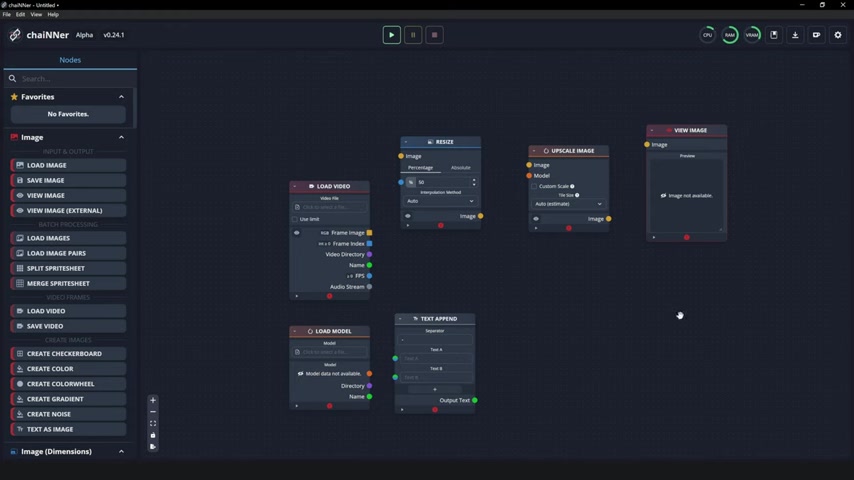Image resolution: width=854 pixels, height=480 pixels.
Task: Click the CPU usage indicator
Action: tap(707, 35)
